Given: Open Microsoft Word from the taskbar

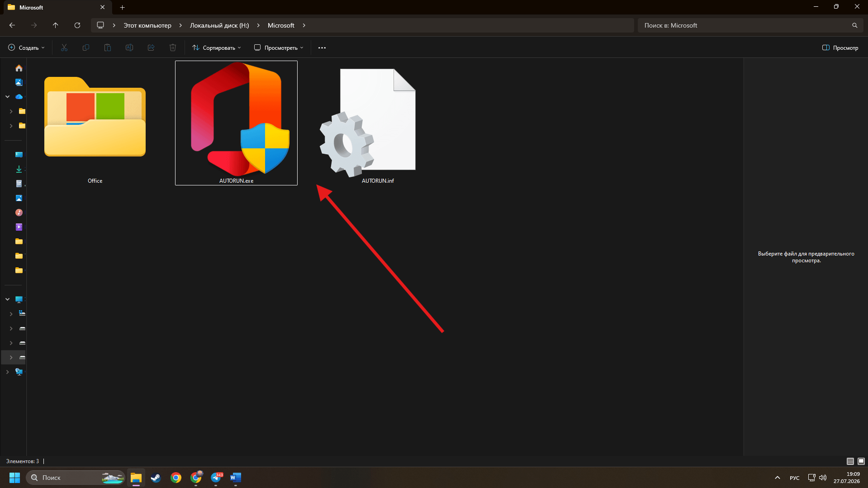Looking at the screenshot, I should click(236, 478).
